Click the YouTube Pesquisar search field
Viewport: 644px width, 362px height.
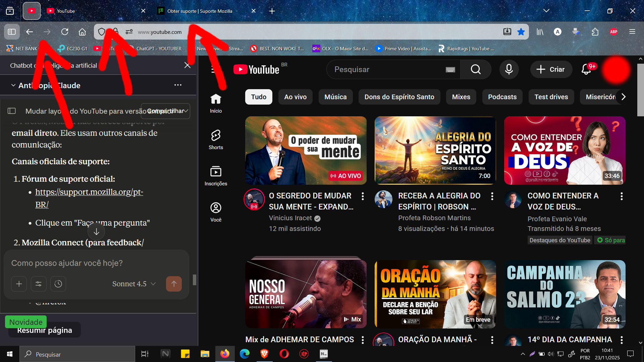(386, 69)
